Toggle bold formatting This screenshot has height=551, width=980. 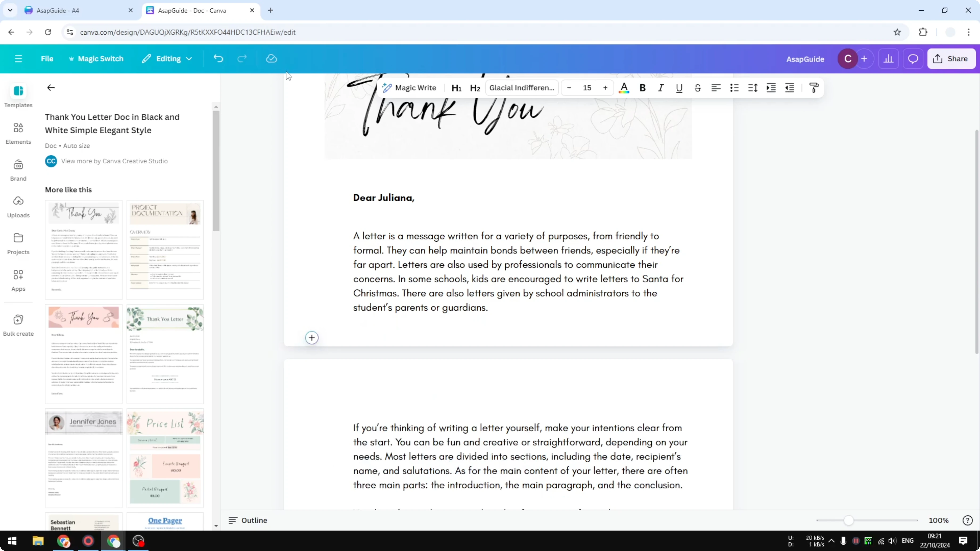pyautogui.click(x=642, y=88)
